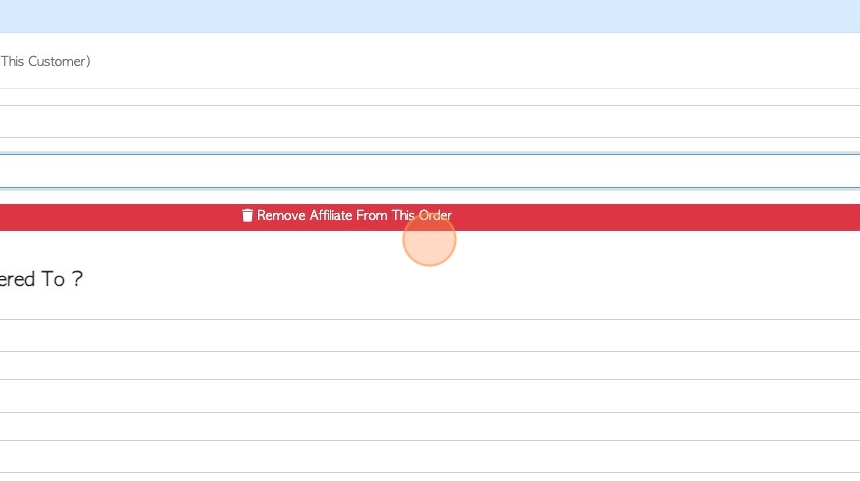Click the highlighted orange cursor circle
The image size is (860, 481).
[x=429, y=240]
